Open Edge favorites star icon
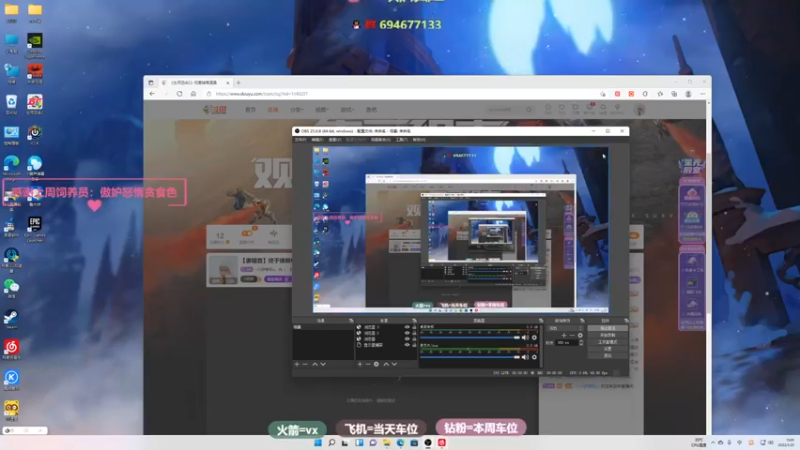 point(660,94)
